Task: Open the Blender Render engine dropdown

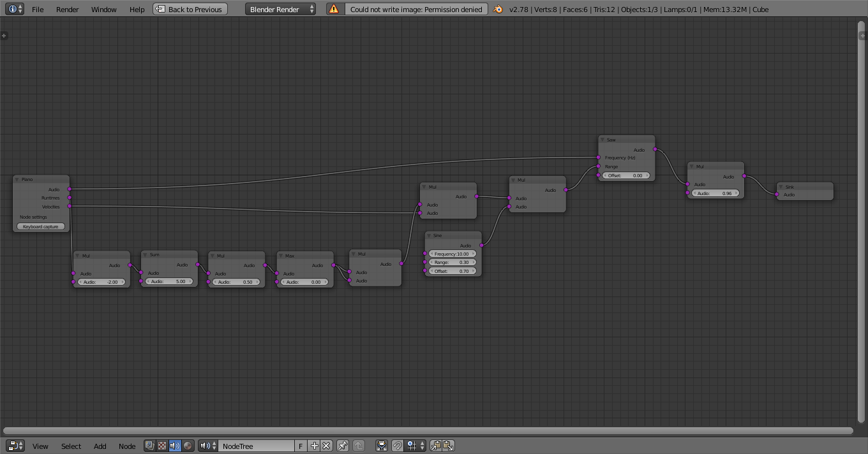Action: pos(281,9)
